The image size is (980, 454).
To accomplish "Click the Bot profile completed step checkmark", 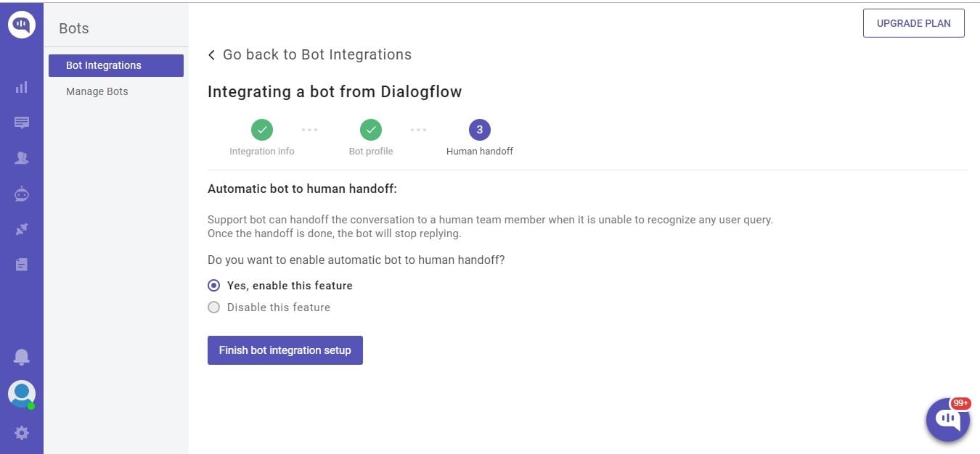I will [x=371, y=130].
